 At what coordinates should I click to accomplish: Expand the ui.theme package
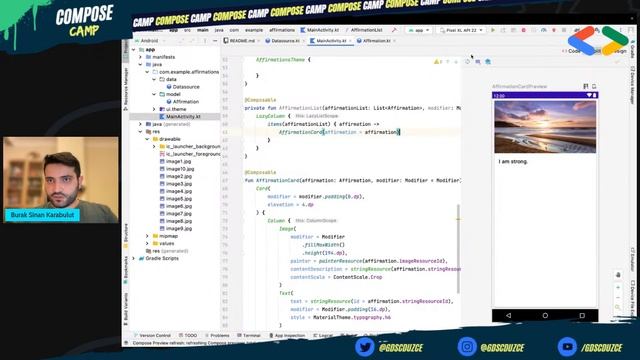click(x=154, y=109)
